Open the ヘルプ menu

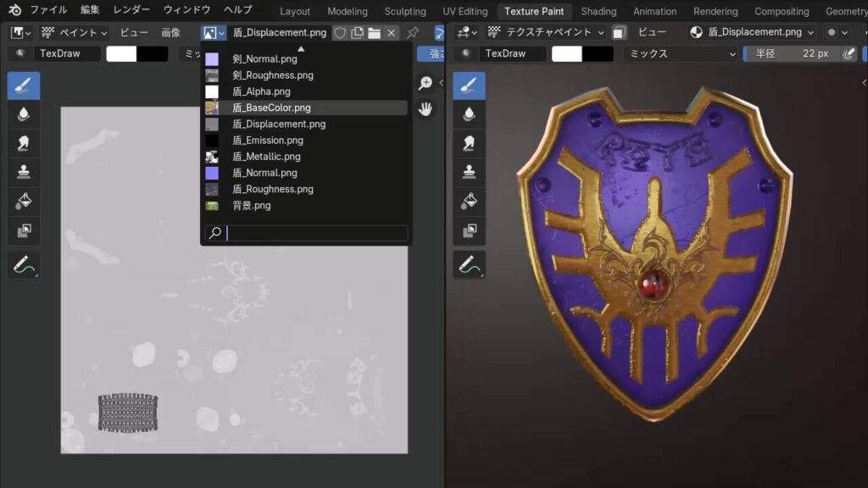pyautogui.click(x=238, y=10)
